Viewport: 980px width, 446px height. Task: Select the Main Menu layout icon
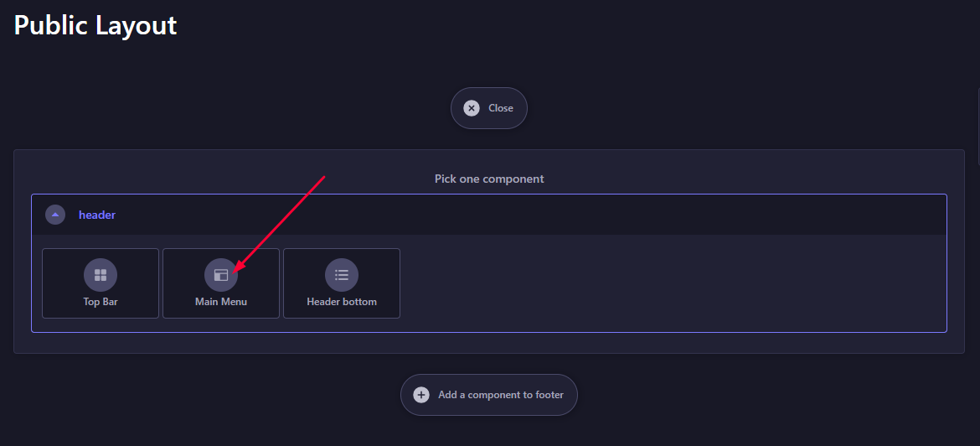(221, 275)
